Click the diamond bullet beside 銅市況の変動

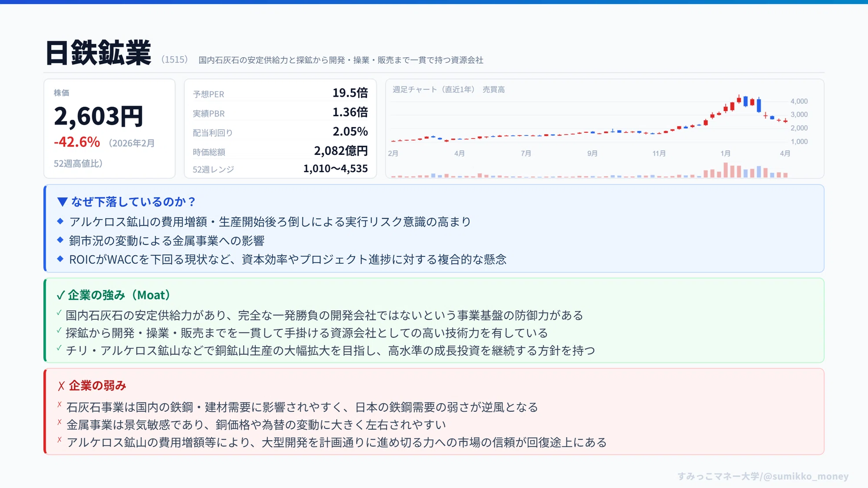click(x=60, y=240)
